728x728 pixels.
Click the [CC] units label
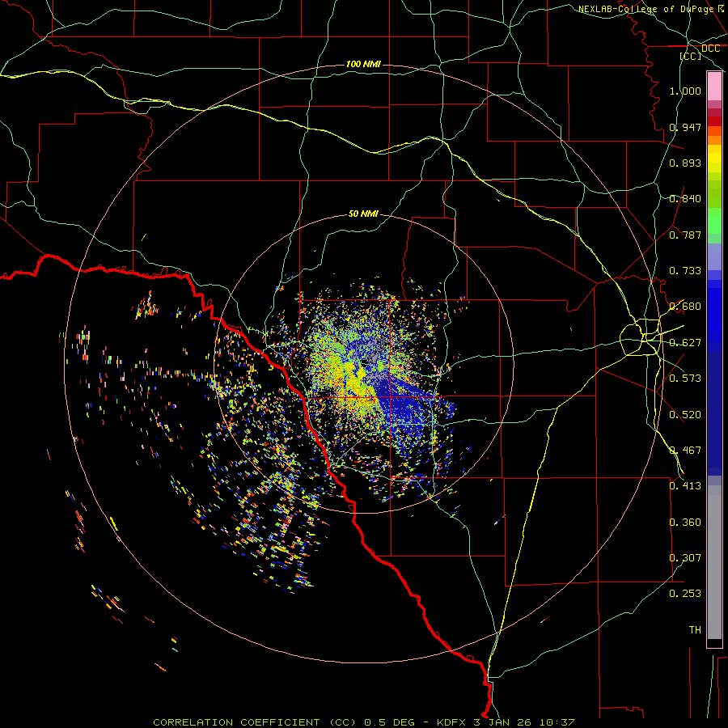[x=690, y=56]
